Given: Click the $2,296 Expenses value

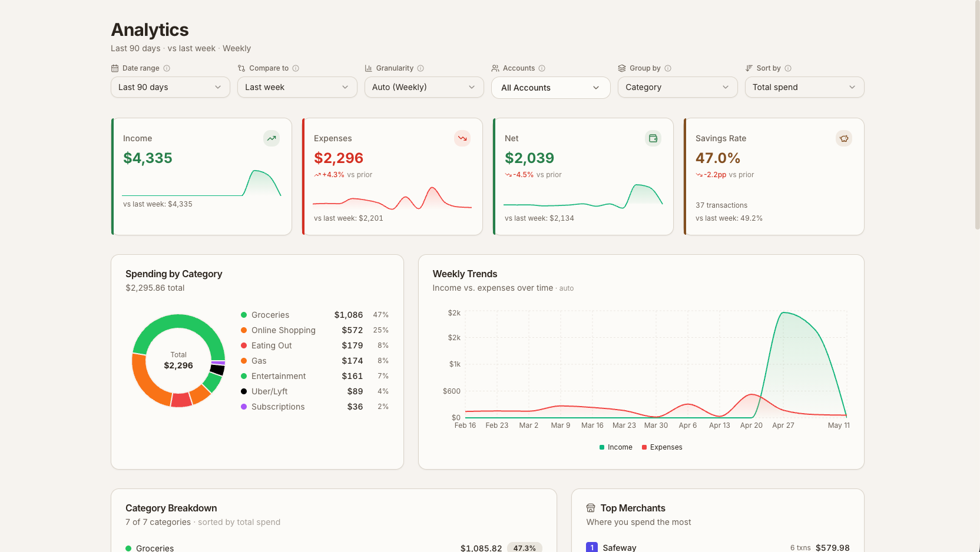Looking at the screenshot, I should 339,158.
